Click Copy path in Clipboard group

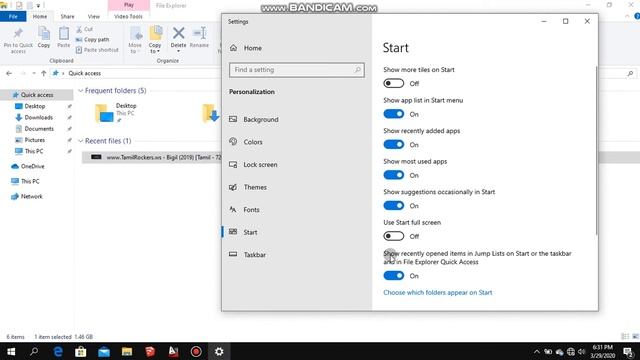pyautogui.click(x=93, y=40)
